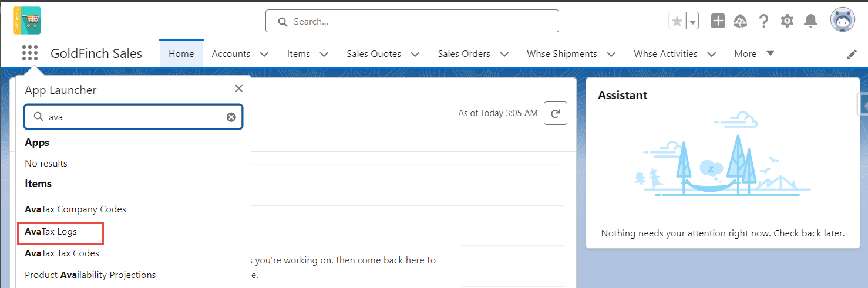Expand the Sales Orders dropdown chevron
The height and width of the screenshot is (288, 868).
[x=504, y=54]
